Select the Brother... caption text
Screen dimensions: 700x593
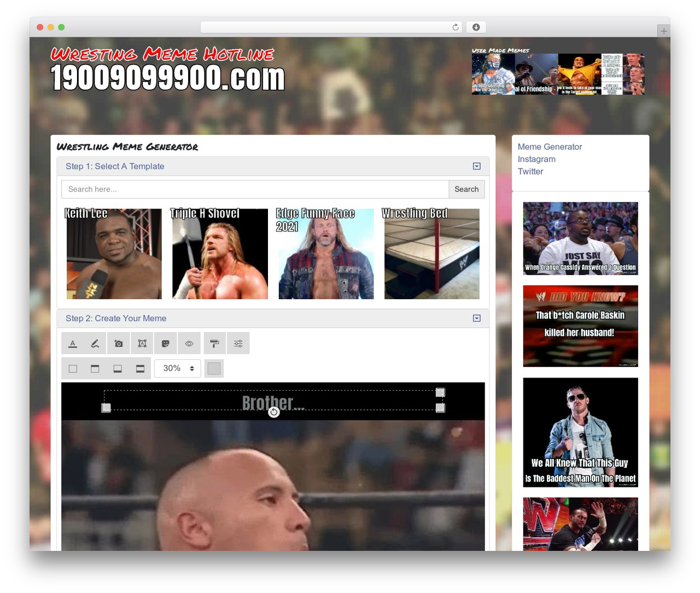click(273, 403)
